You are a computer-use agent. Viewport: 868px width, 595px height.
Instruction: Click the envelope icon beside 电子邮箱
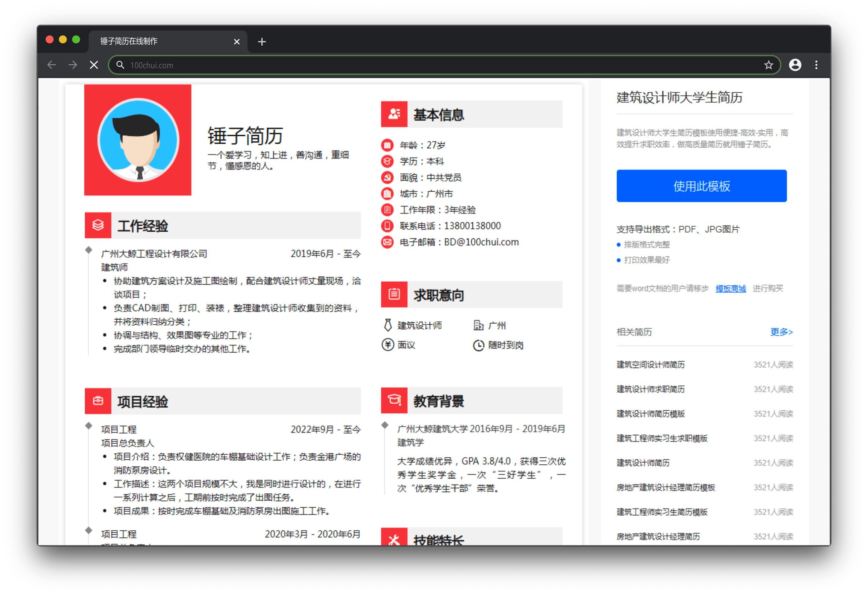(x=387, y=242)
